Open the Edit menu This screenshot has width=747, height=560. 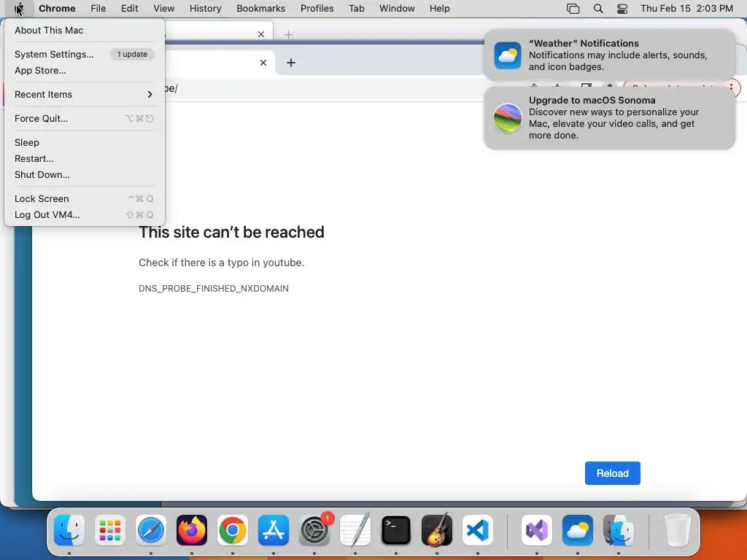click(129, 9)
